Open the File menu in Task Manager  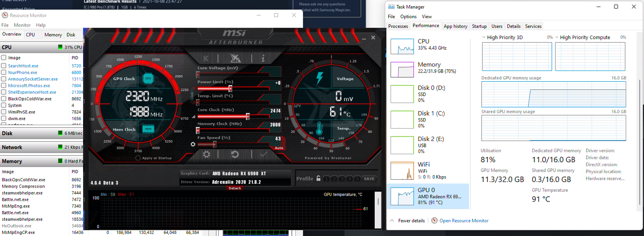pos(391,17)
